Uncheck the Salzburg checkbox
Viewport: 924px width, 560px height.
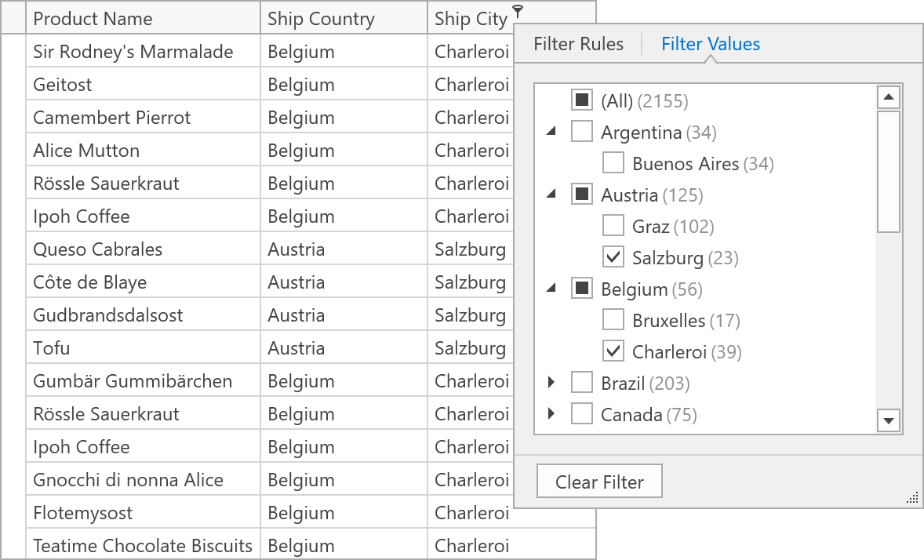(x=613, y=257)
